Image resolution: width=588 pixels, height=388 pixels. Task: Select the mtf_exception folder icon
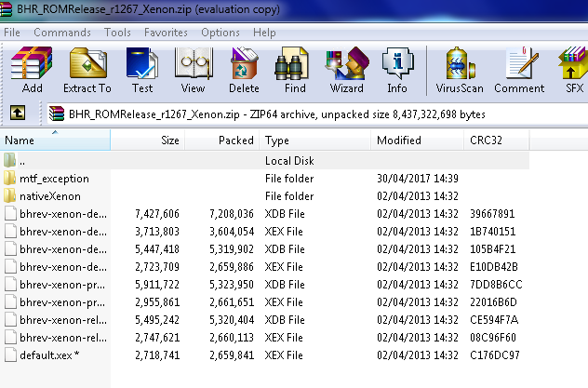[x=10, y=178]
